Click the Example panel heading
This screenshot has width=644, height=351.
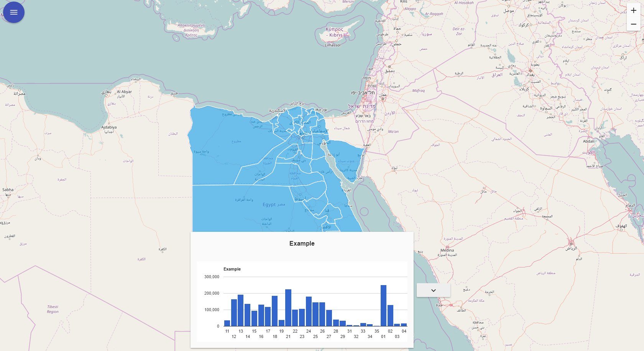coord(302,243)
